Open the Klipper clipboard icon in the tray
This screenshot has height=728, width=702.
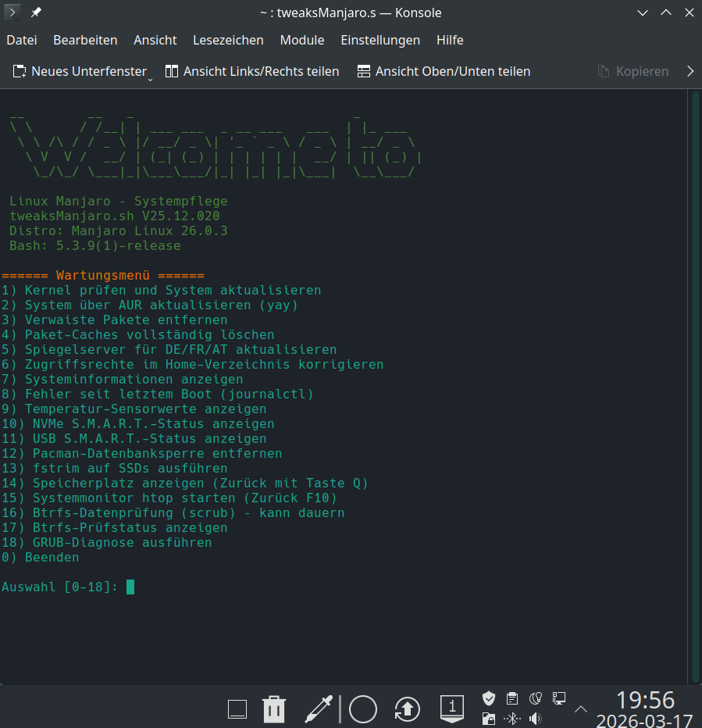click(x=512, y=698)
